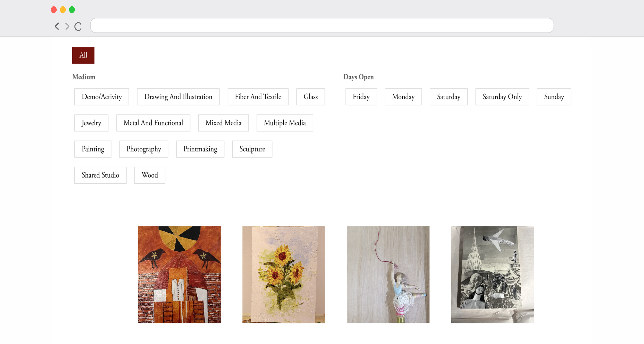
Task: Open the crows and house collage thumbnail
Action: pos(179,275)
